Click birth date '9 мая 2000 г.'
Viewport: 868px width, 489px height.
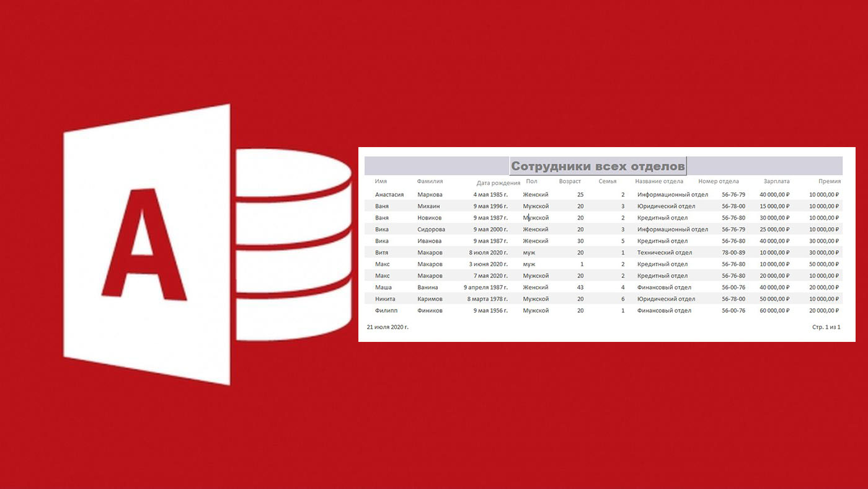pos(490,229)
